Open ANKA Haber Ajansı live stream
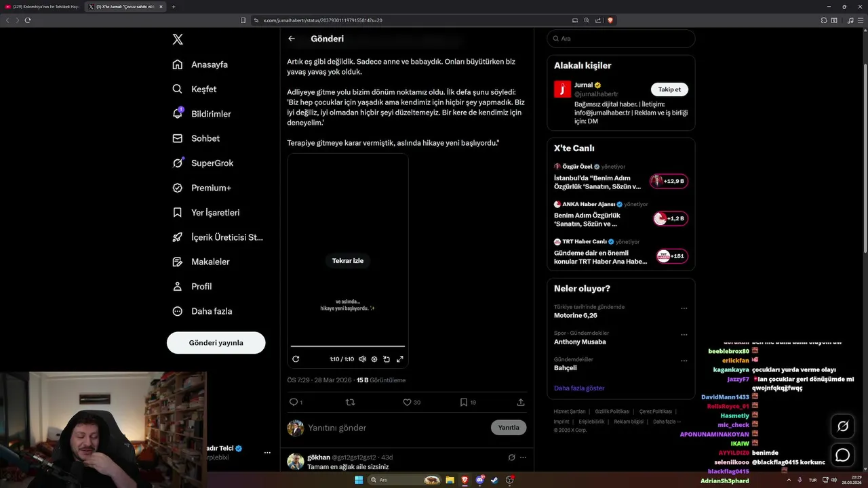This screenshot has height=488, width=868. coord(620,214)
